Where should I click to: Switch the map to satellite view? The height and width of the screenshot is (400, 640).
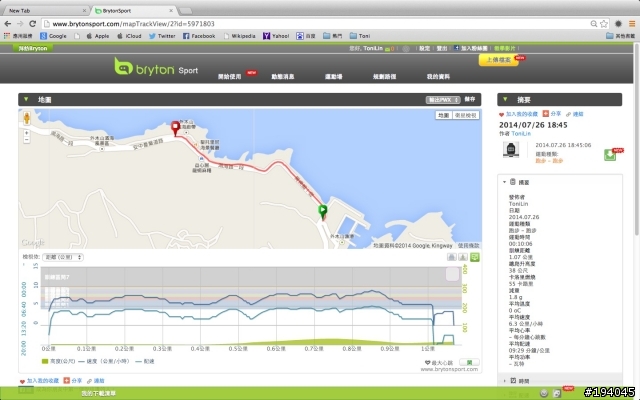point(465,116)
